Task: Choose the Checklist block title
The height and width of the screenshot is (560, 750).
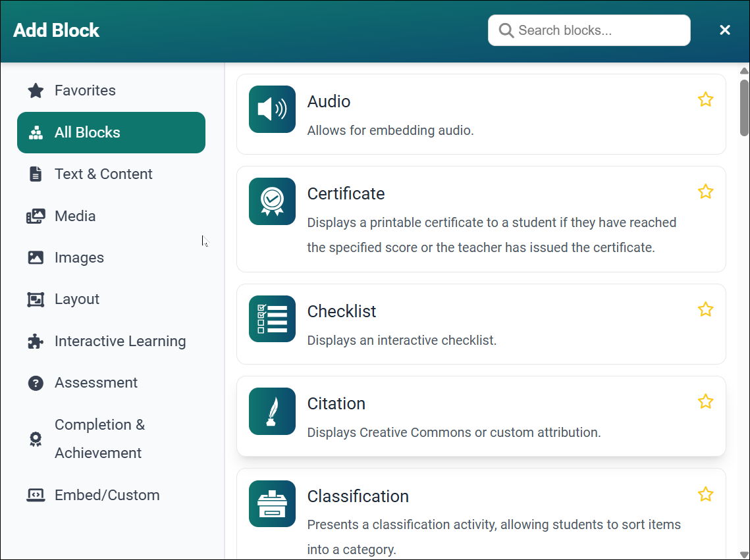Action: [342, 311]
